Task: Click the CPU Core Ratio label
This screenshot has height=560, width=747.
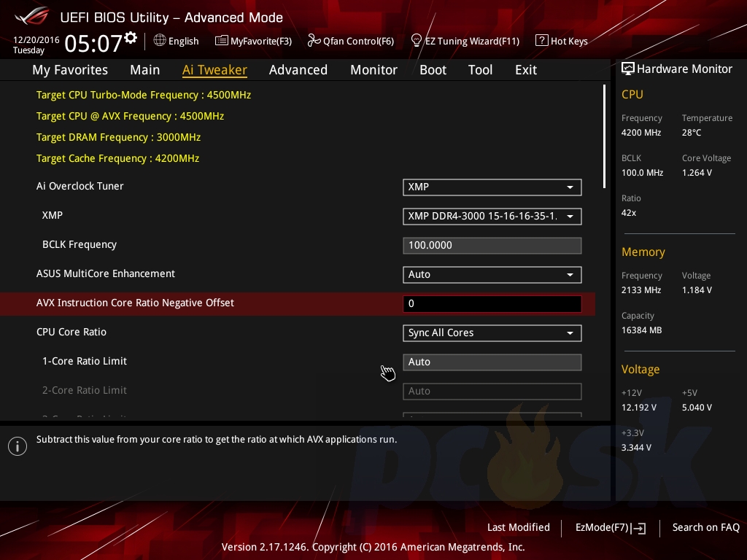Action: point(71,332)
